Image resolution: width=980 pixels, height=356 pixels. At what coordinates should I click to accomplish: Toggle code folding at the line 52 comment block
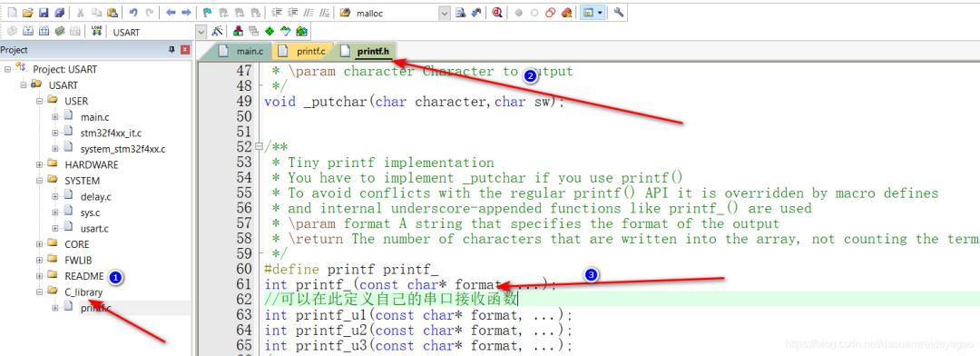click(x=259, y=147)
